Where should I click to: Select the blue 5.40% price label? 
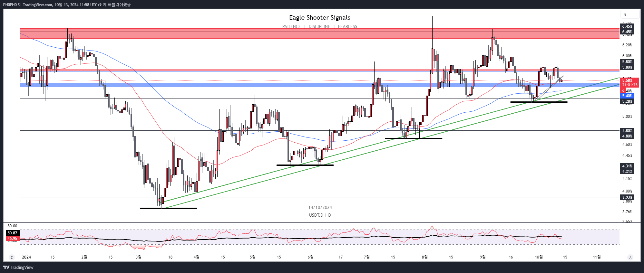pos(627,96)
